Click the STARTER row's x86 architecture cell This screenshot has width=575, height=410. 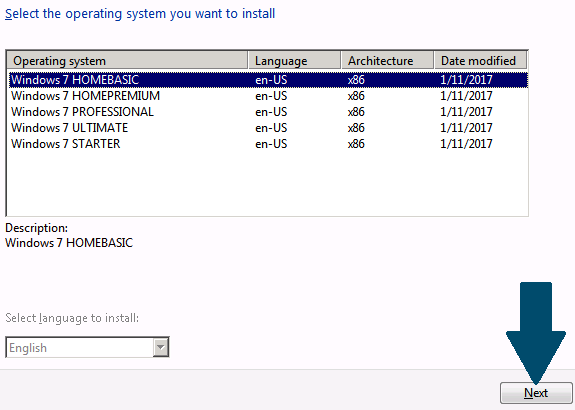point(356,144)
